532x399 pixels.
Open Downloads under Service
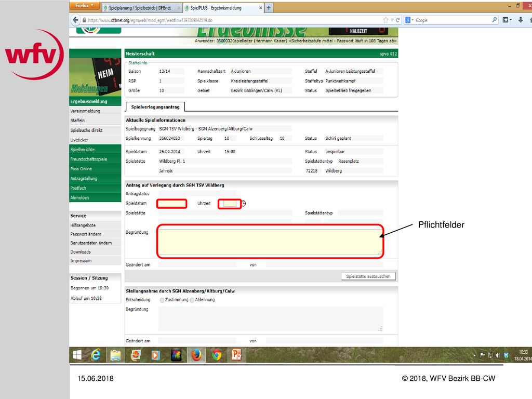(x=95, y=252)
